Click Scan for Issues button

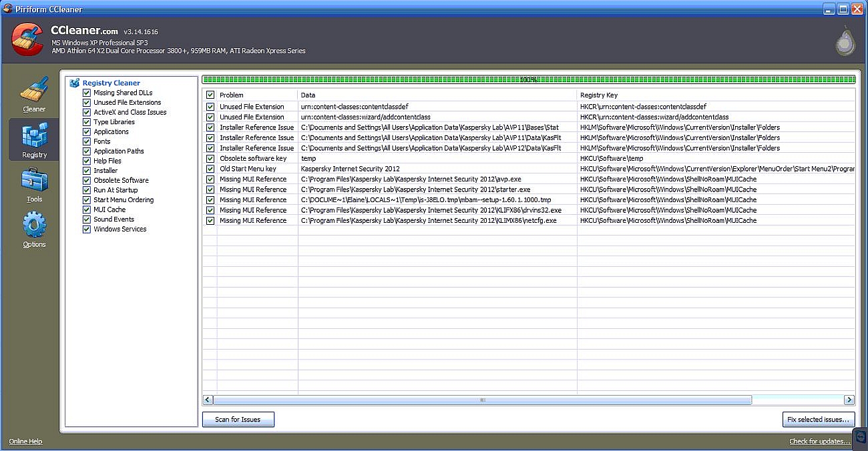pyautogui.click(x=238, y=419)
